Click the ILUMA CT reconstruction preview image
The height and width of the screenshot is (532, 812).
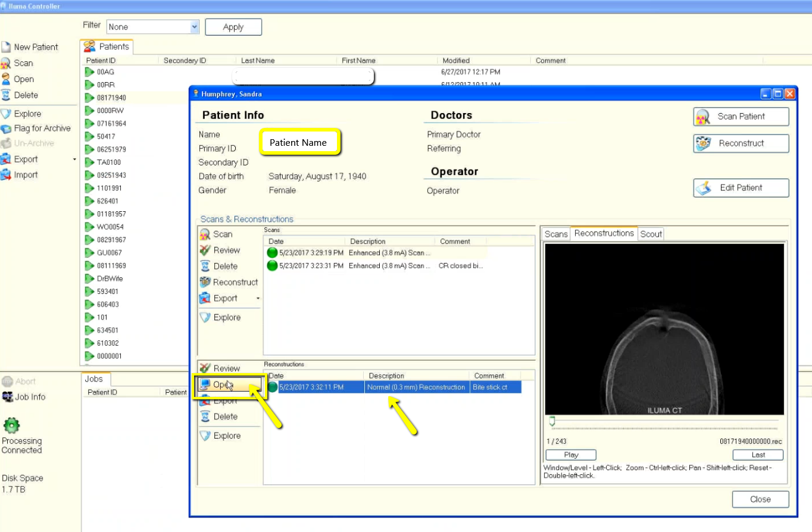tap(664, 329)
